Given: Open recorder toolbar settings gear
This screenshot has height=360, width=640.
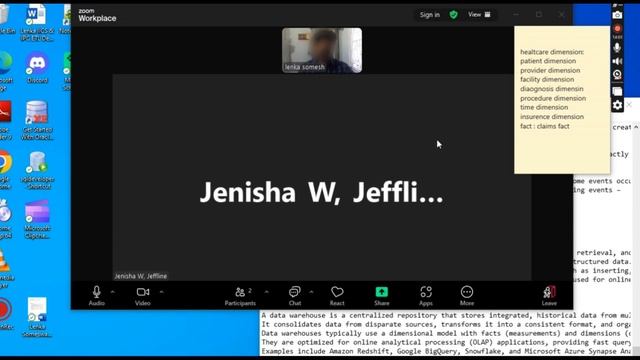Looking at the screenshot, I should coord(617,105).
